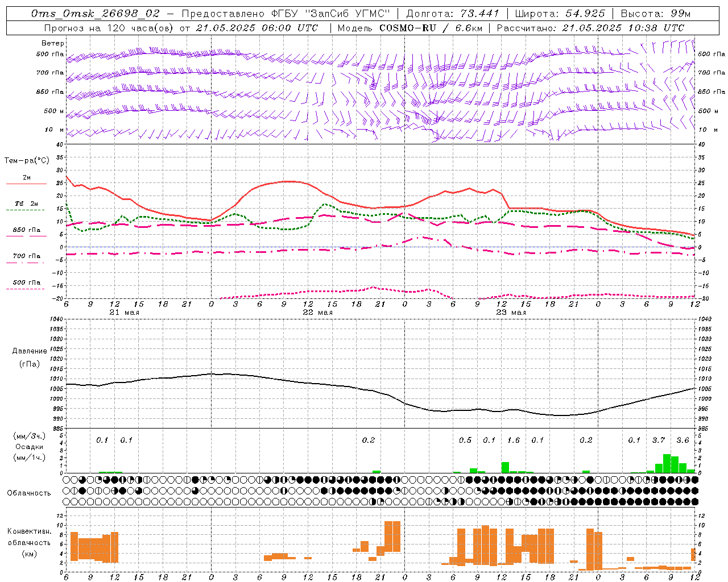The height and width of the screenshot is (582, 728).
Task: Click the (мм/1ч.) precipitation unit label
Action: (30, 457)
